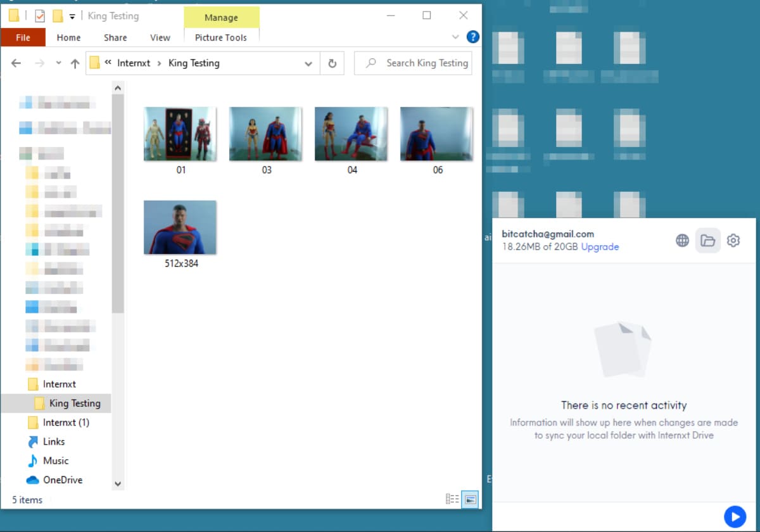Open Links in navigation pane

54,441
